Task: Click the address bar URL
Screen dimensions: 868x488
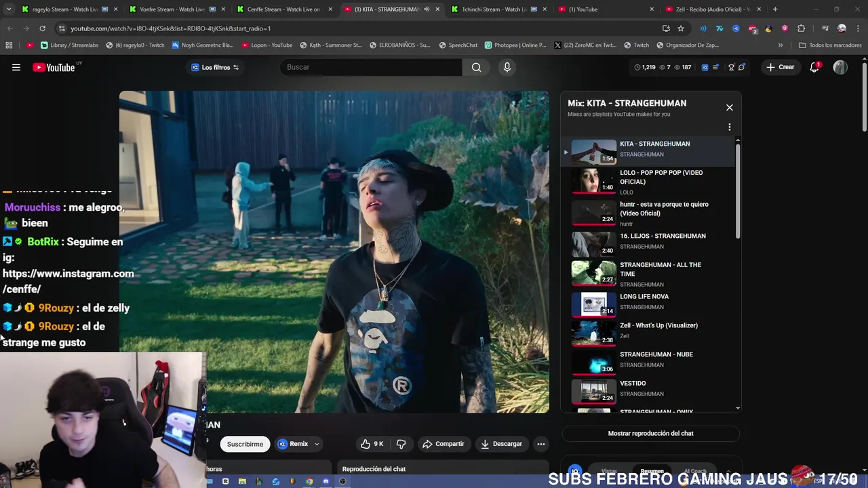Action: click(171, 28)
